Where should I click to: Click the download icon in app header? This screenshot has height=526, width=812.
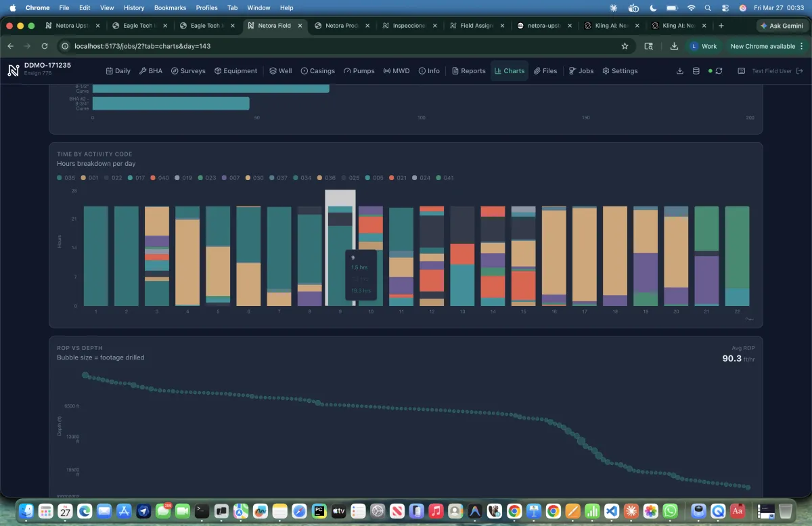(680, 71)
